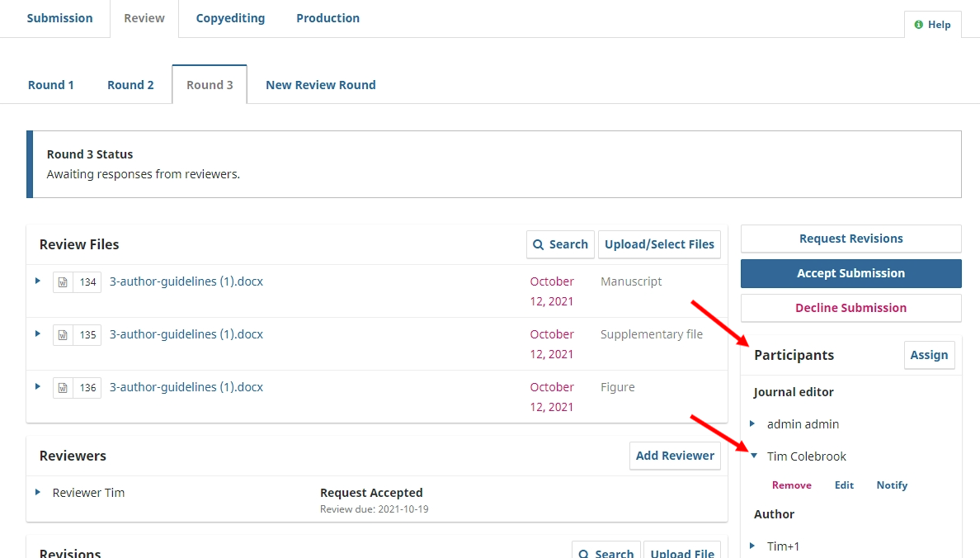This screenshot has height=558, width=980.
Task: Select the Round 1 tab
Action: [x=50, y=85]
